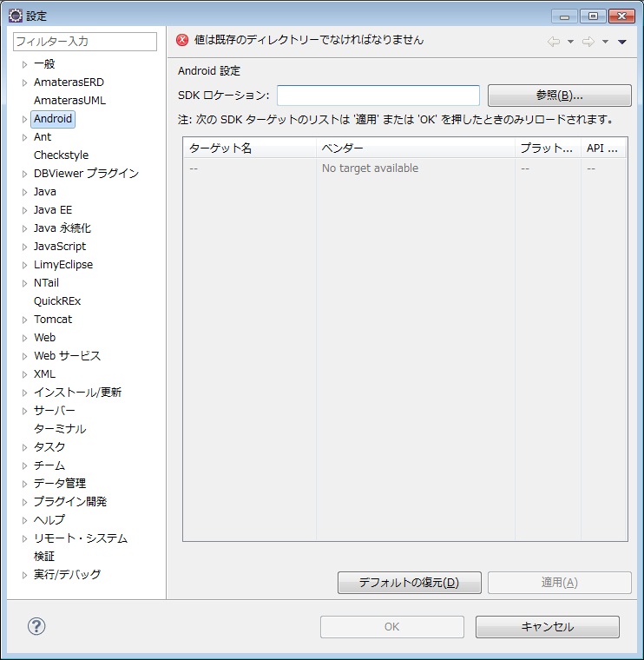Viewport: 644px width, 660px height.
Task: Expand the Java EE tree node
Action: 24,210
